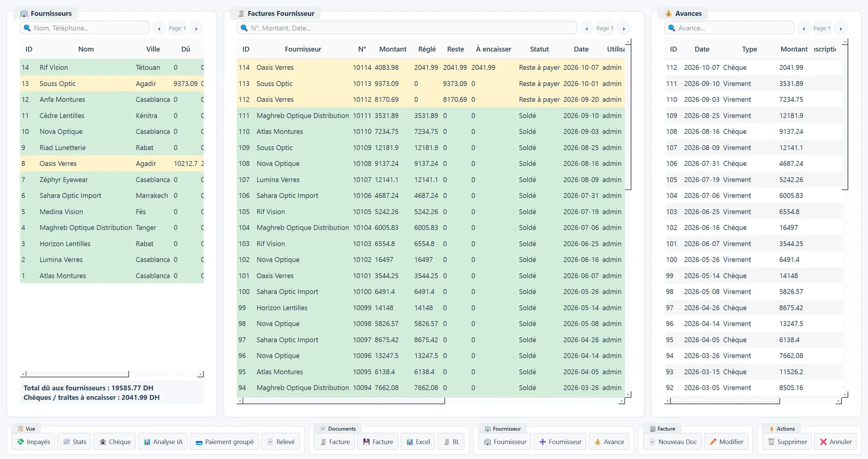The image size is (868, 459).
Task: Click Supprimer trash button
Action: coord(787,442)
